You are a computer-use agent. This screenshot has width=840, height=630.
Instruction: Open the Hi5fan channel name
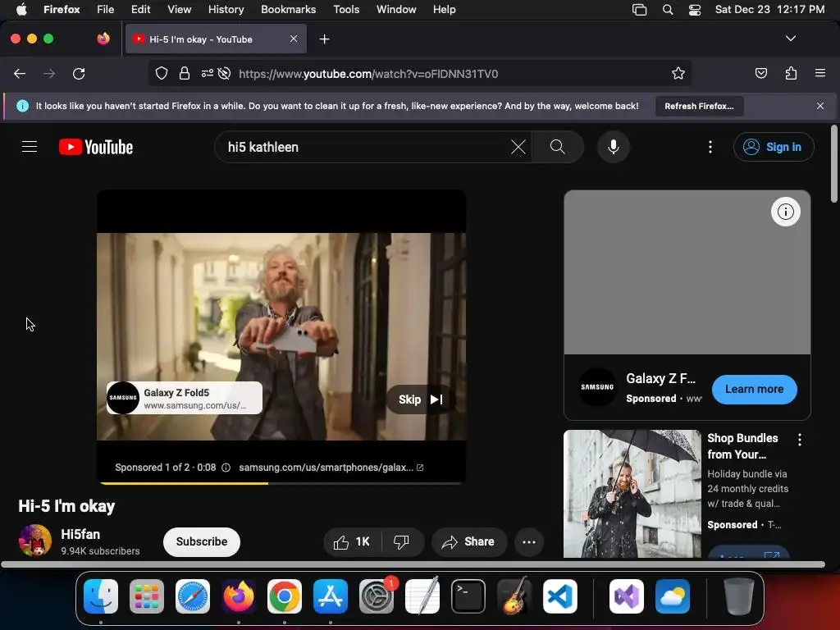click(80, 534)
